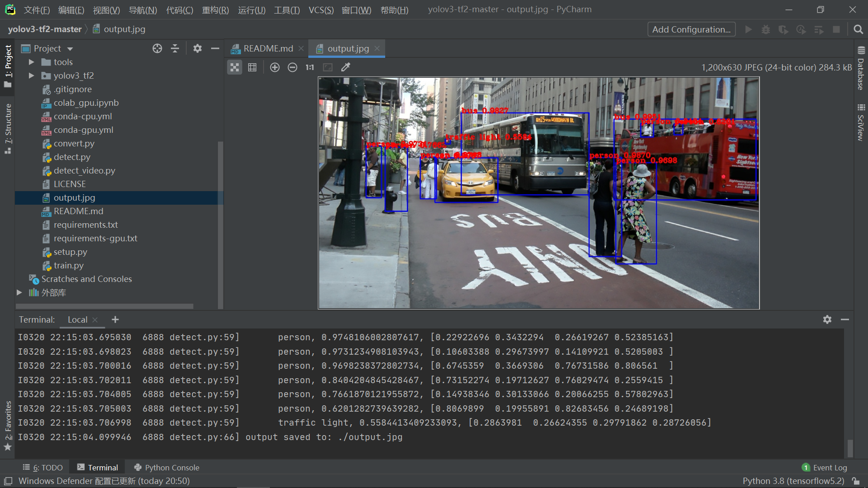The image size is (868, 488).
Task: Select the color picker eyedropper tool
Action: [x=346, y=67]
